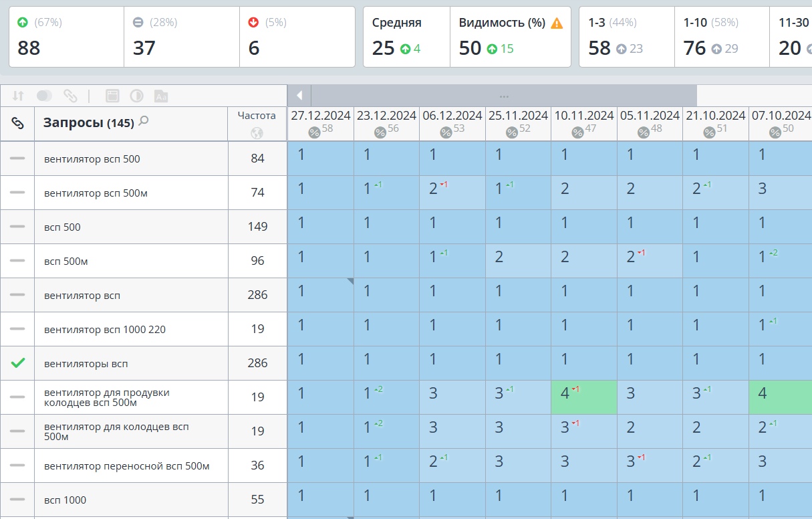This screenshot has width=812, height=519.
Task: Click the query вентилятор всп 1000 220
Action: [105, 330]
